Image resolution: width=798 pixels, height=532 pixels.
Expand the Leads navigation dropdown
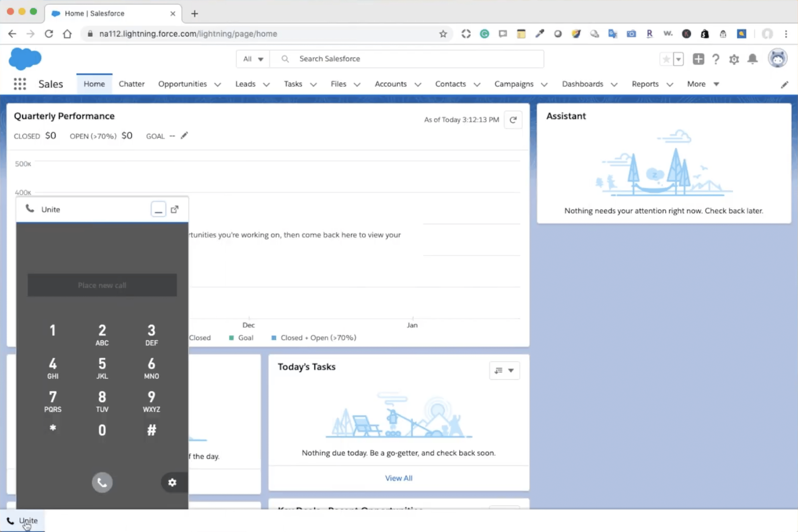[266, 84]
